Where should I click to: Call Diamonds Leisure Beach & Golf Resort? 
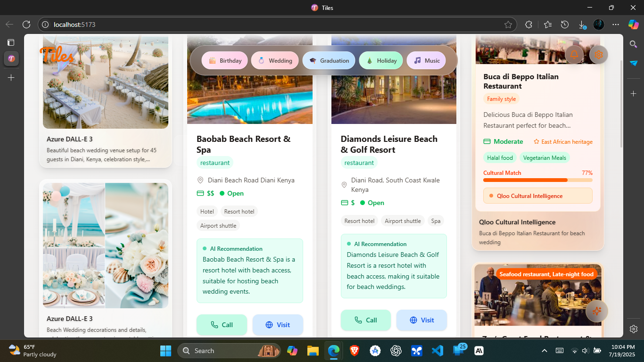point(366,320)
